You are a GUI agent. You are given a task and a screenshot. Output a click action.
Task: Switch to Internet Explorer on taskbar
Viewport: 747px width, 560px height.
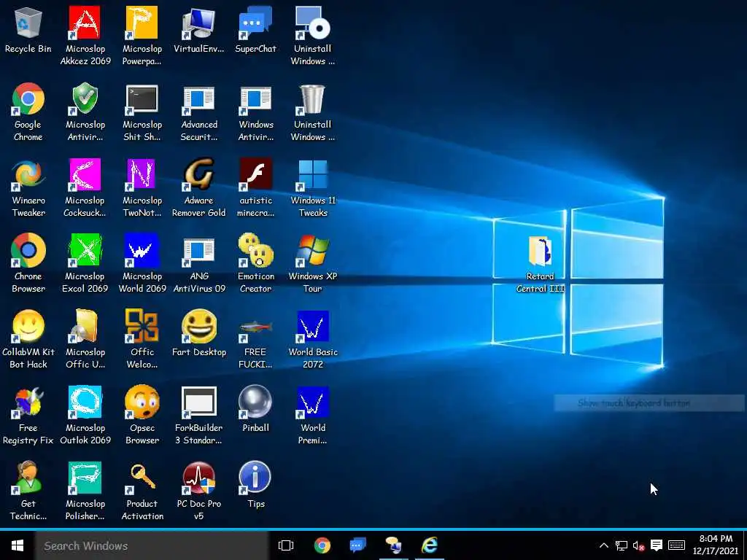tap(429, 545)
